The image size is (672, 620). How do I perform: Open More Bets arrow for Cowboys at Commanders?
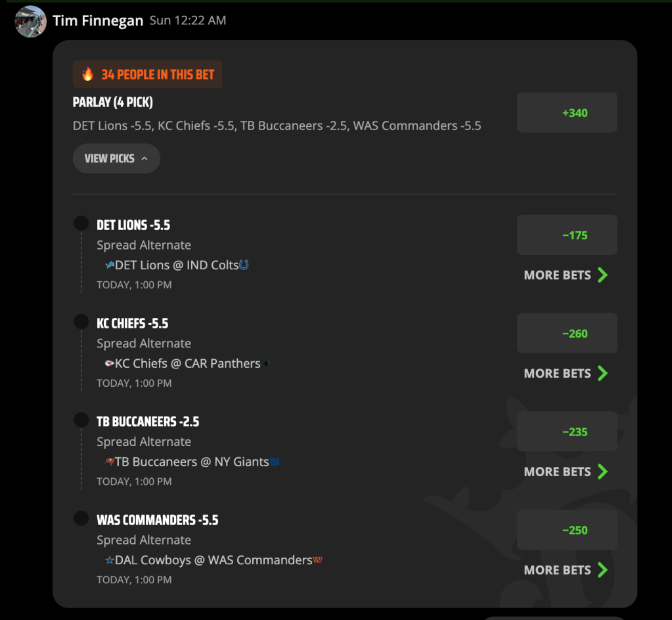(602, 570)
